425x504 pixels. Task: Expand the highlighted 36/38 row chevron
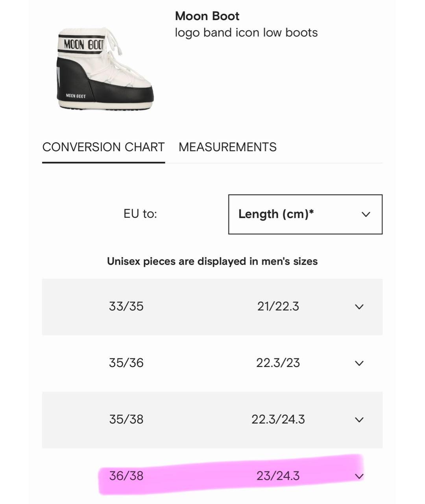(x=359, y=476)
